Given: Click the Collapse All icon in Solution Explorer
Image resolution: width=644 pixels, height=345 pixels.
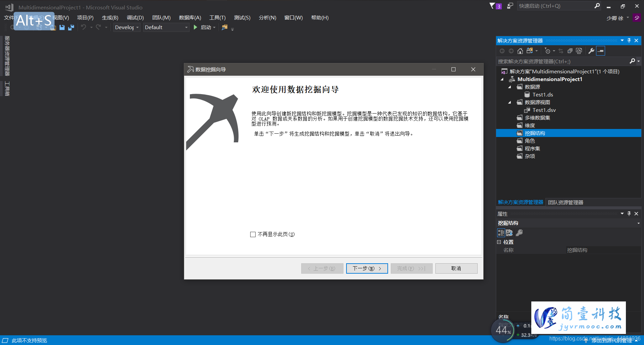Looking at the screenshot, I should pos(570,51).
